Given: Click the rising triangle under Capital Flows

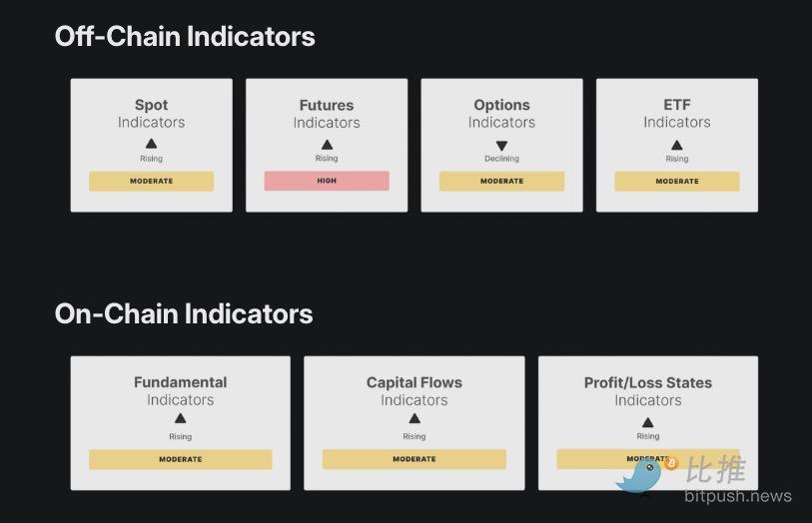Looking at the screenshot, I should pyautogui.click(x=414, y=418).
